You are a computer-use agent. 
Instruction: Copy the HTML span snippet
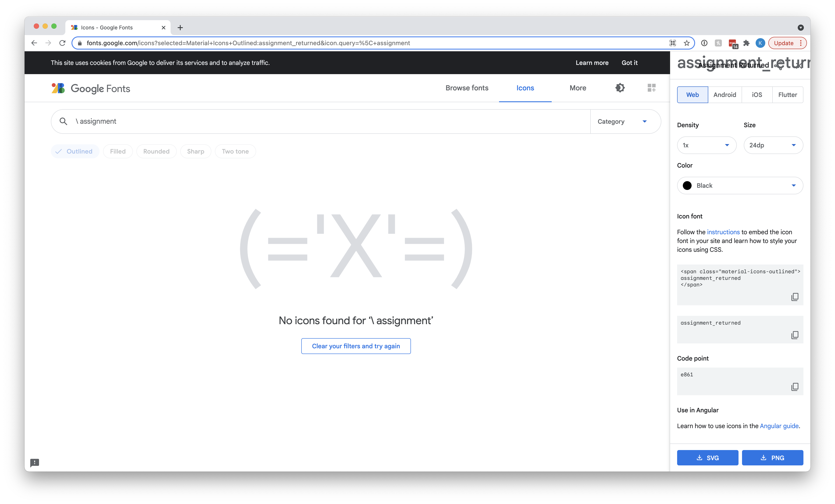[x=795, y=297]
